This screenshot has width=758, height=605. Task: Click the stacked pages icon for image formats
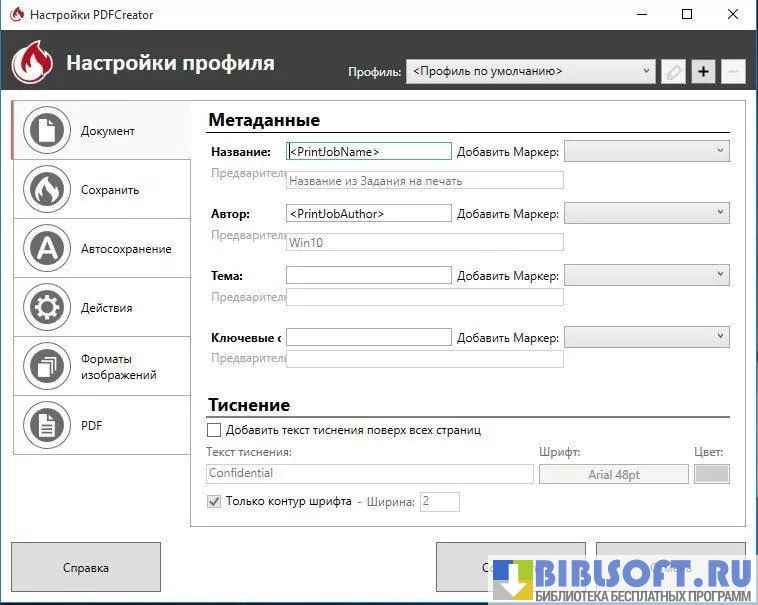[x=47, y=367]
